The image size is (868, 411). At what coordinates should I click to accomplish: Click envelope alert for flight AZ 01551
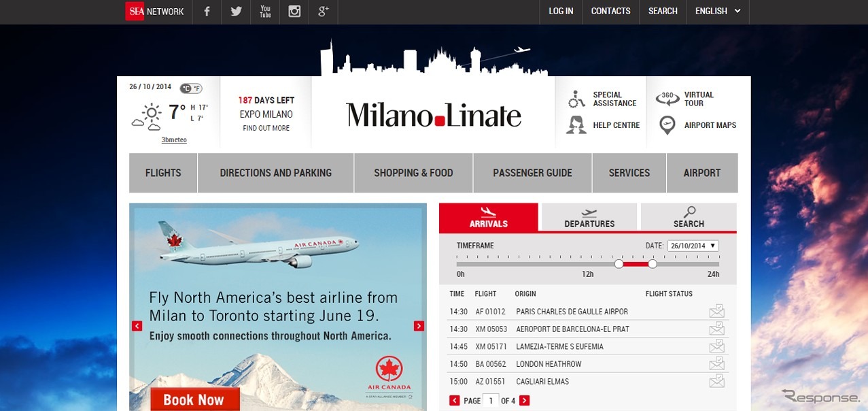(x=716, y=381)
